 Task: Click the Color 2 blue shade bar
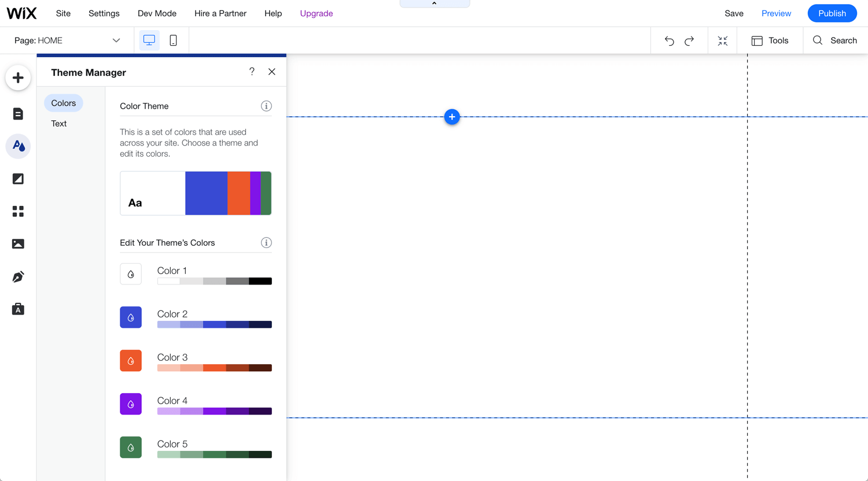tap(215, 325)
